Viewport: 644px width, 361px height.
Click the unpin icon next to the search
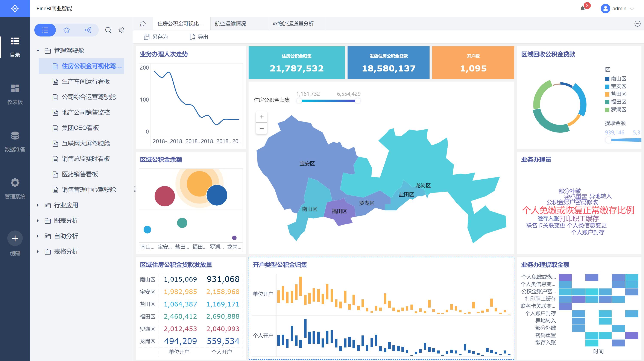point(121,30)
